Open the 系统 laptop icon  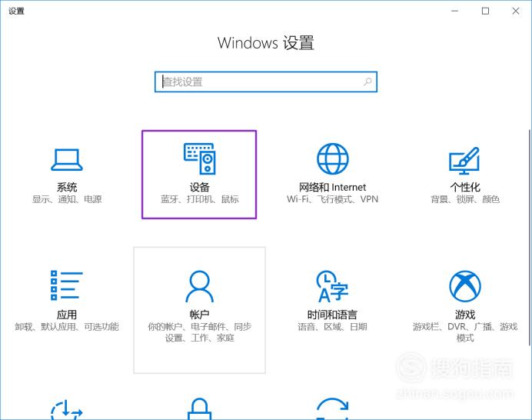tap(67, 159)
